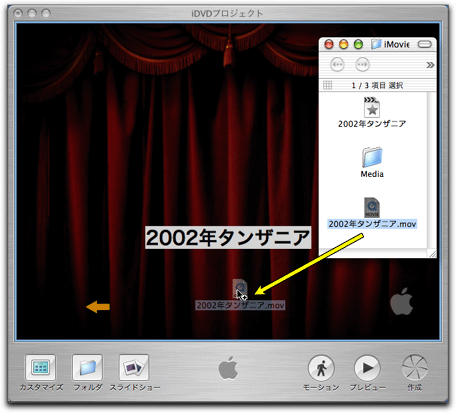This screenshot has height=413, width=456.
Task: Click the 2002年タンザニア.mov file name label
Action: 372,224
